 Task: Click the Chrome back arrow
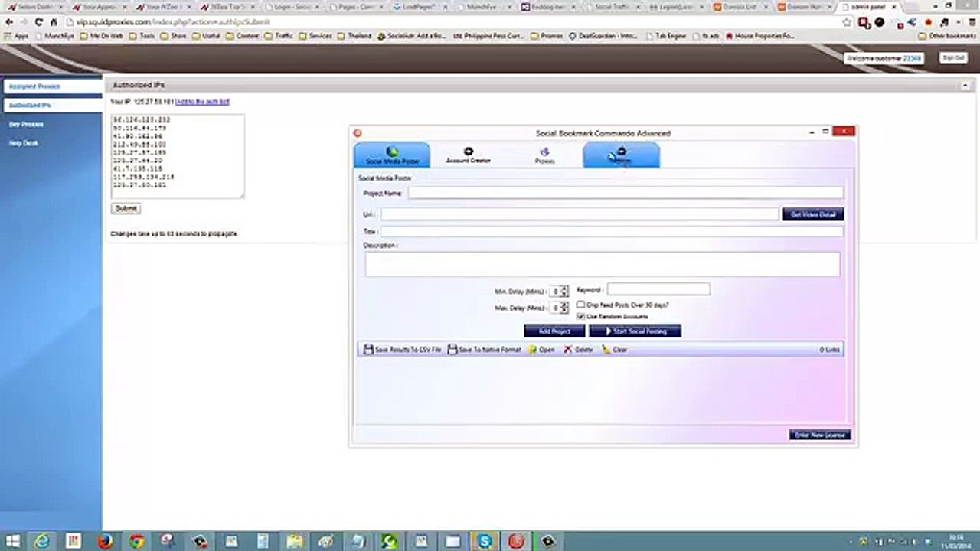pos(9,22)
